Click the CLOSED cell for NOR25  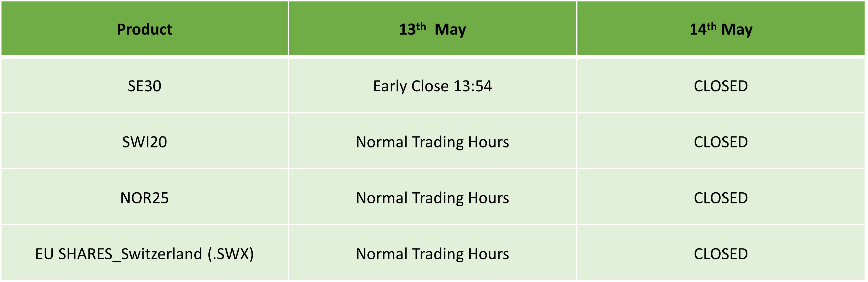pos(721,198)
